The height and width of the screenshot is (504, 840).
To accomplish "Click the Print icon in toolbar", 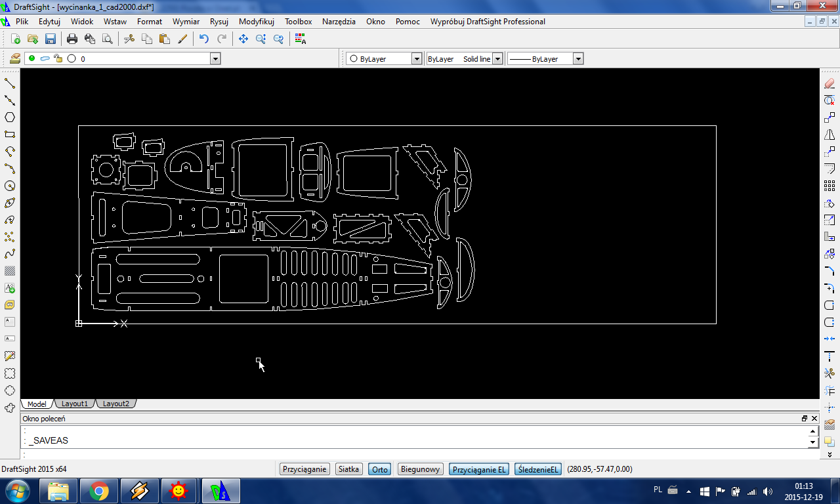I will click(72, 39).
